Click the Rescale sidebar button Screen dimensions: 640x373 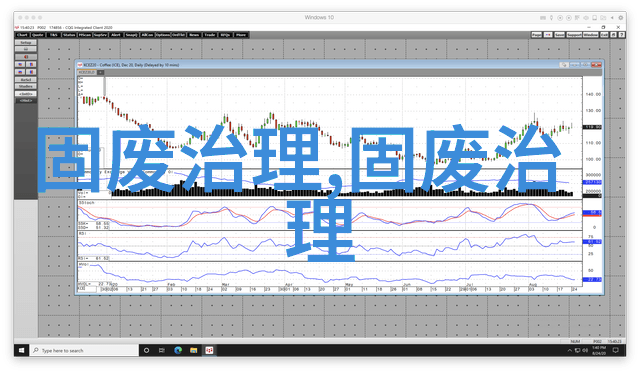pyautogui.click(x=26, y=80)
